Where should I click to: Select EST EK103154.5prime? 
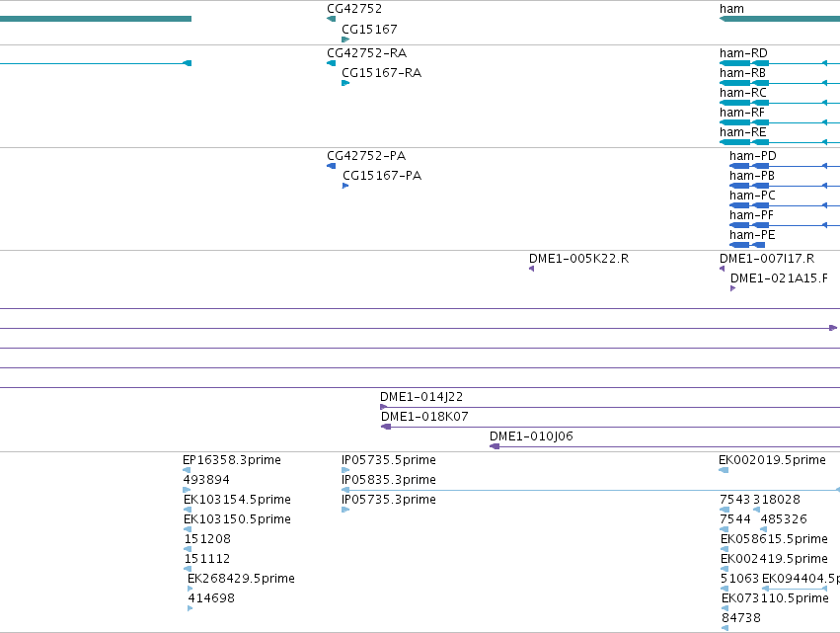(x=237, y=500)
